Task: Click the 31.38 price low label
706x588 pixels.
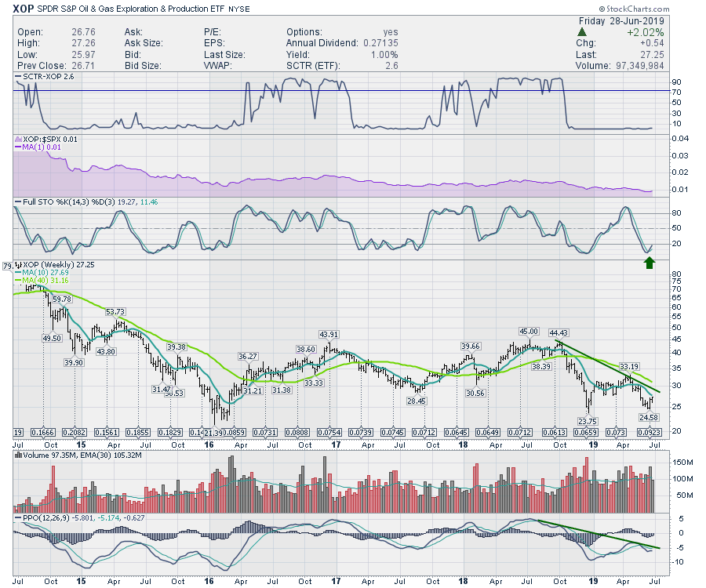Action: pos(282,390)
